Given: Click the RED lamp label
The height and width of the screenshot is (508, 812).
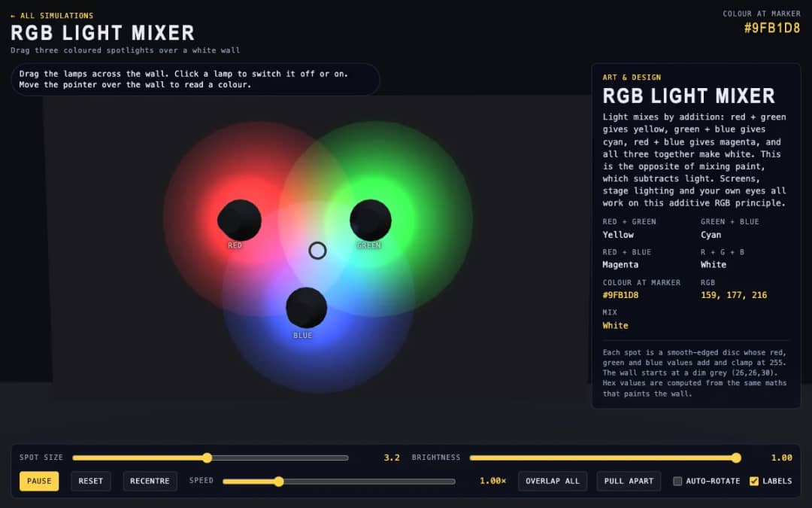Looking at the screenshot, I should pos(235,245).
